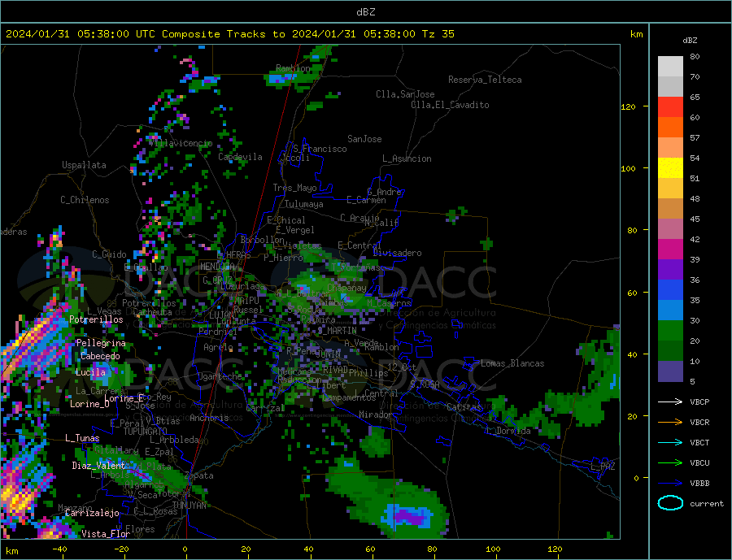The height and width of the screenshot is (560, 732).
Task: Click the white 80 dBZ color swatch
Action: (x=670, y=67)
